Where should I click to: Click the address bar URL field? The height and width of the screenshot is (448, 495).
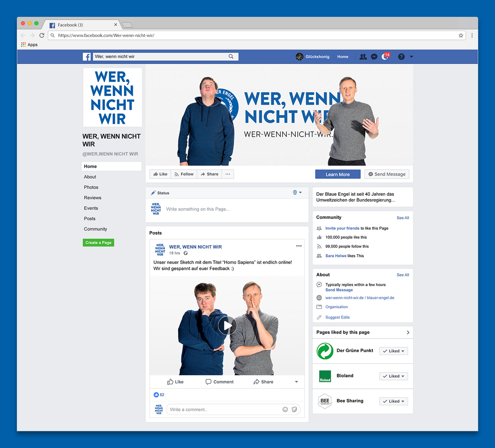point(257,35)
